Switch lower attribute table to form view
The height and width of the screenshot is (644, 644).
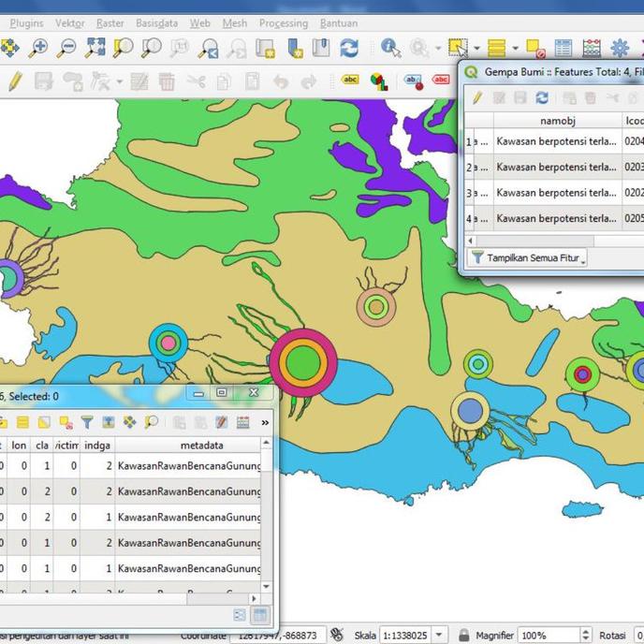pos(240,615)
